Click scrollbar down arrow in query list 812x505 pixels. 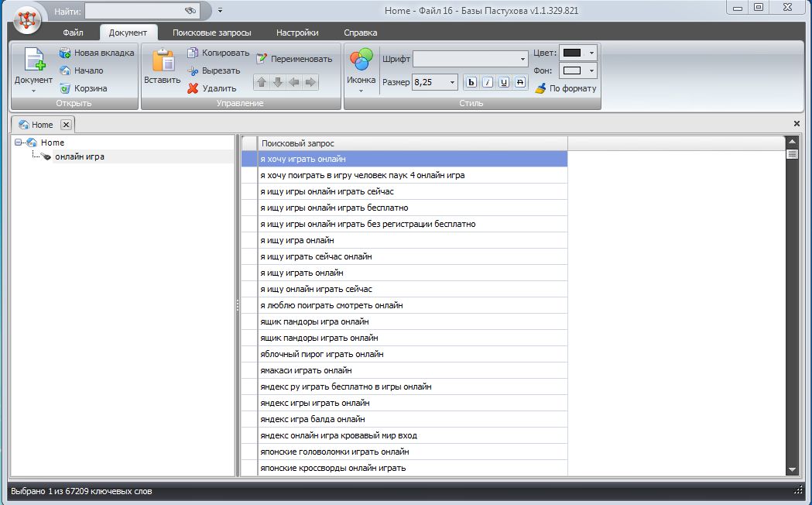point(791,470)
